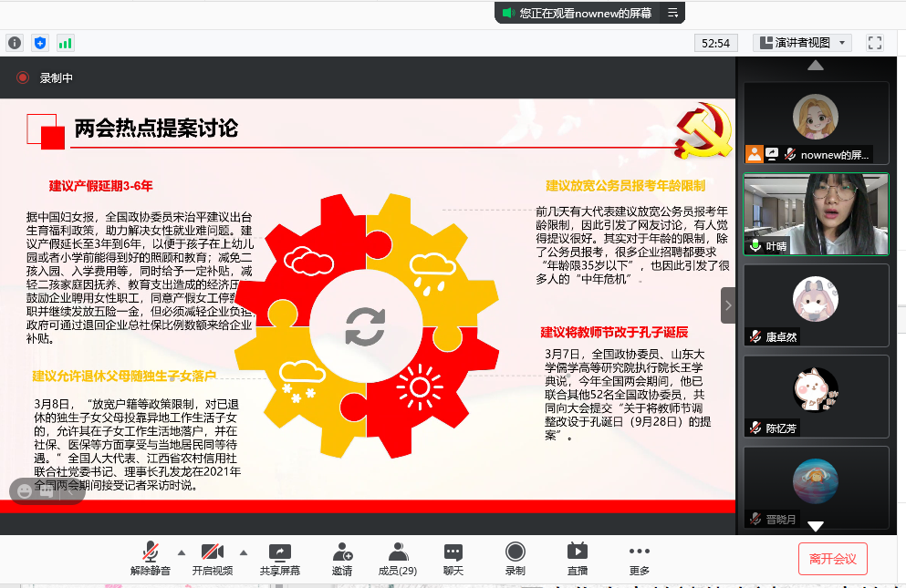Open the 更多 more options menu
The width and height of the screenshot is (906, 588).
click(x=638, y=552)
